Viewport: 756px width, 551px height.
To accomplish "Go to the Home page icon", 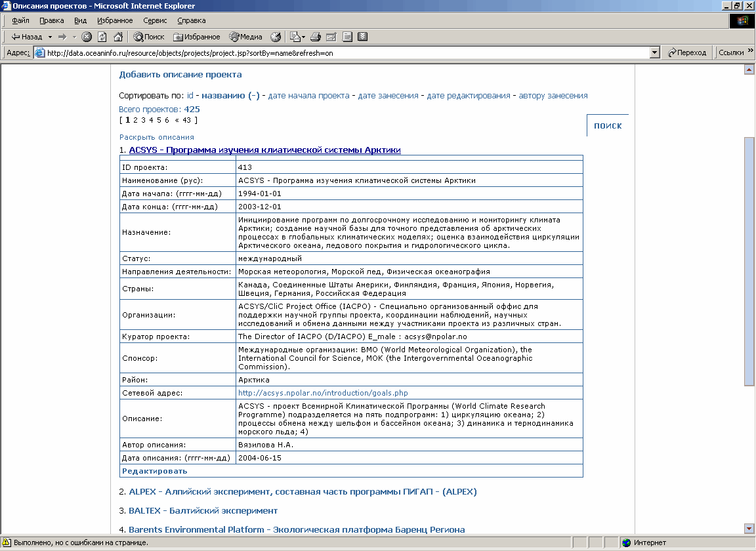I will pyautogui.click(x=118, y=37).
